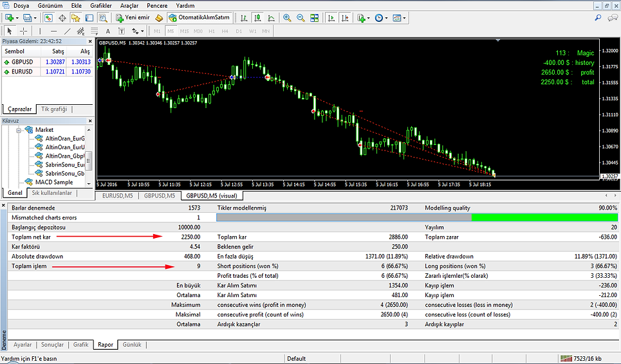This screenshot has width=621, height=364.
Task: Switch to H1 timeframe
Action: click(x=212, y=31)
